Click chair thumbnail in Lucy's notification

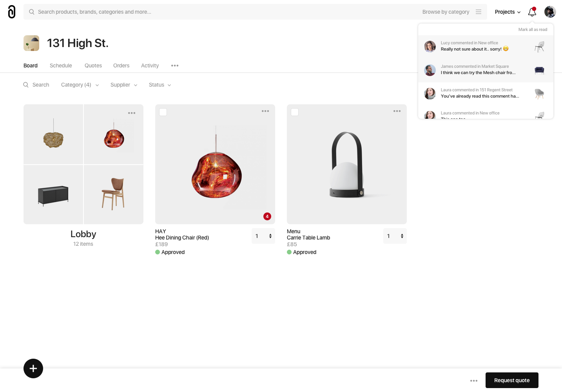tap(540, 47)
